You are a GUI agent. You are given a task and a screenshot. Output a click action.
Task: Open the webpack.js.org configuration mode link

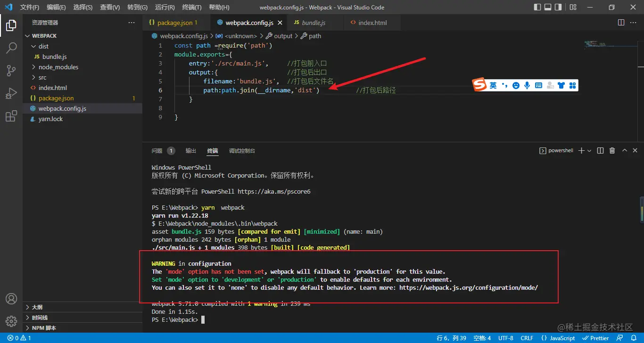coord(469,287)
